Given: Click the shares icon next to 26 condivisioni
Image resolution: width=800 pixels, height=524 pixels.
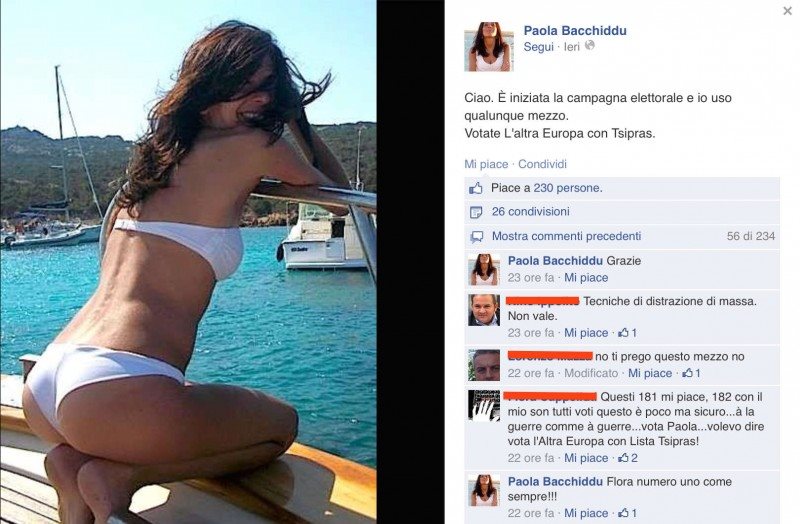Looking at the screenshot, I should tap(476, 212).
